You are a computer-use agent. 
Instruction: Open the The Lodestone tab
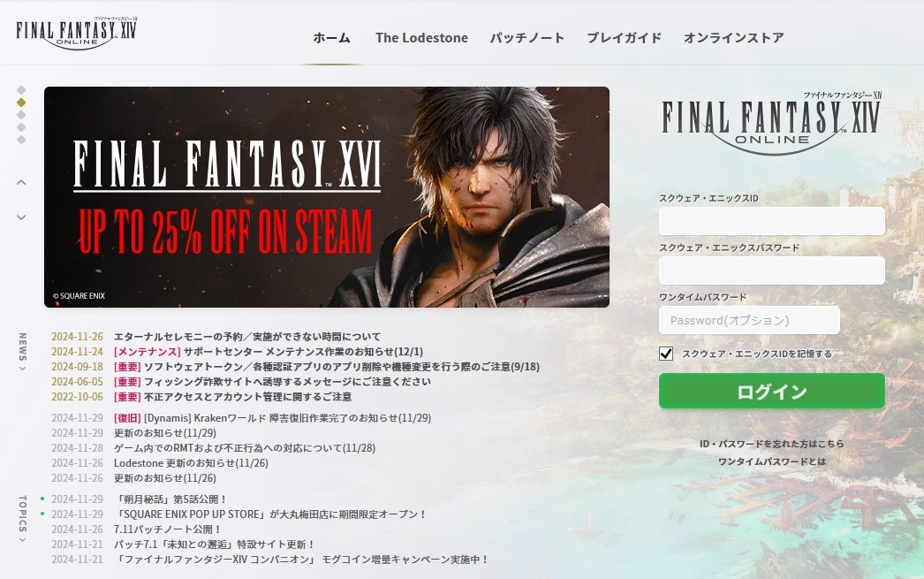(422, 38)
